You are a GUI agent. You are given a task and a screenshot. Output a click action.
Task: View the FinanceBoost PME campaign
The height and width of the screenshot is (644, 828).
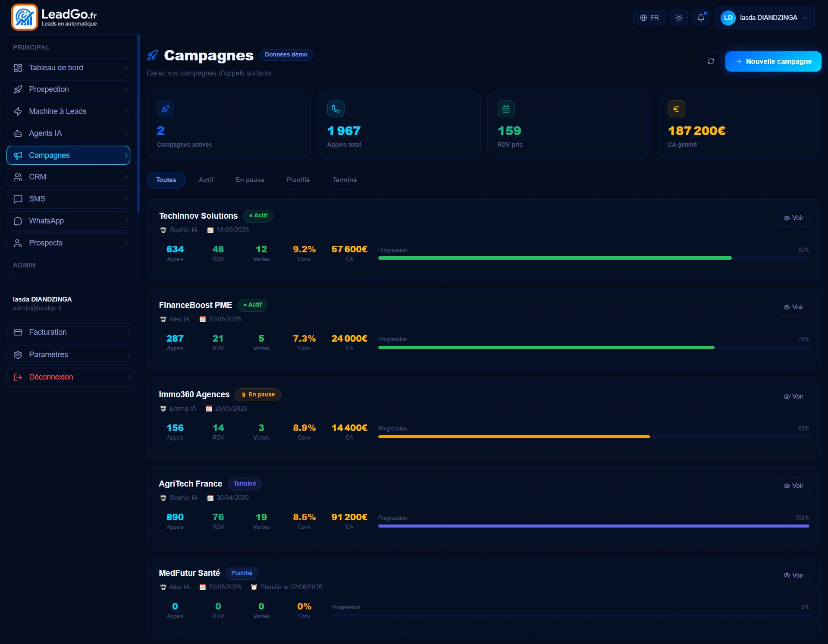coord(793,307)
